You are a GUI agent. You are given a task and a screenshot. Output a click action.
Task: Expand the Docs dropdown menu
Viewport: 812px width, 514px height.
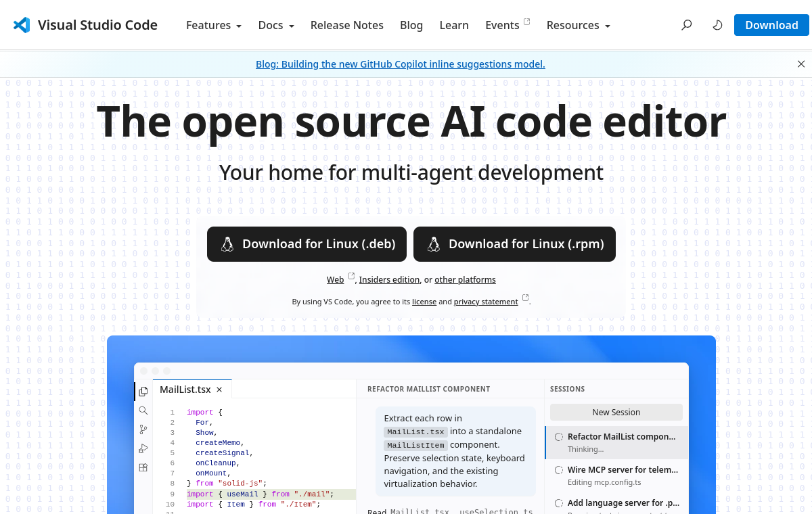[x=276, y=25]
